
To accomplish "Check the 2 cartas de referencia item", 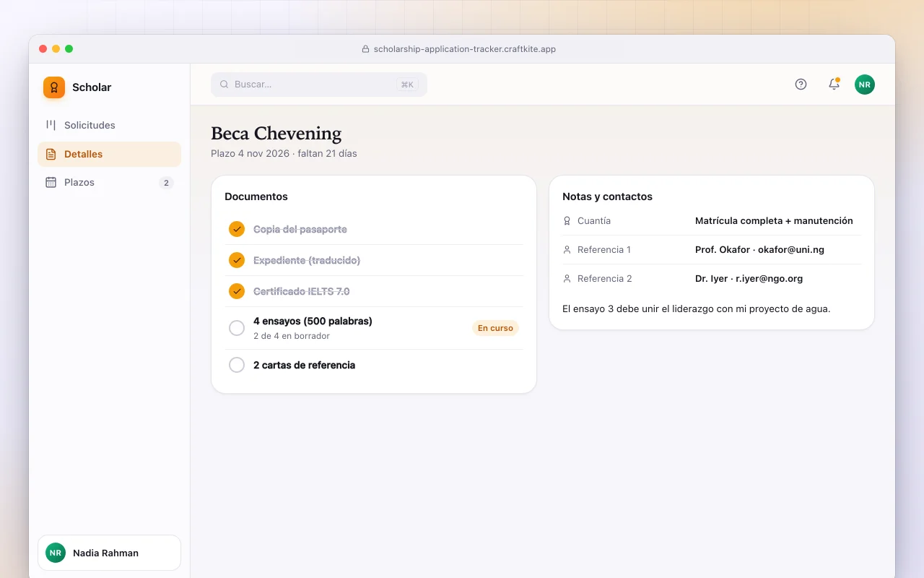I will point(237,365).
